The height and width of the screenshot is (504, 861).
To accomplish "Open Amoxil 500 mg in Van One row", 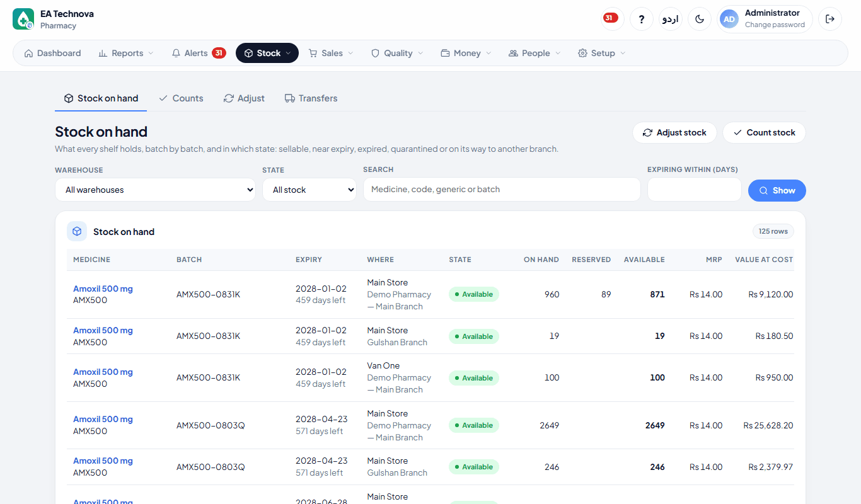I will pyautogui.click(x=103, y=372).
